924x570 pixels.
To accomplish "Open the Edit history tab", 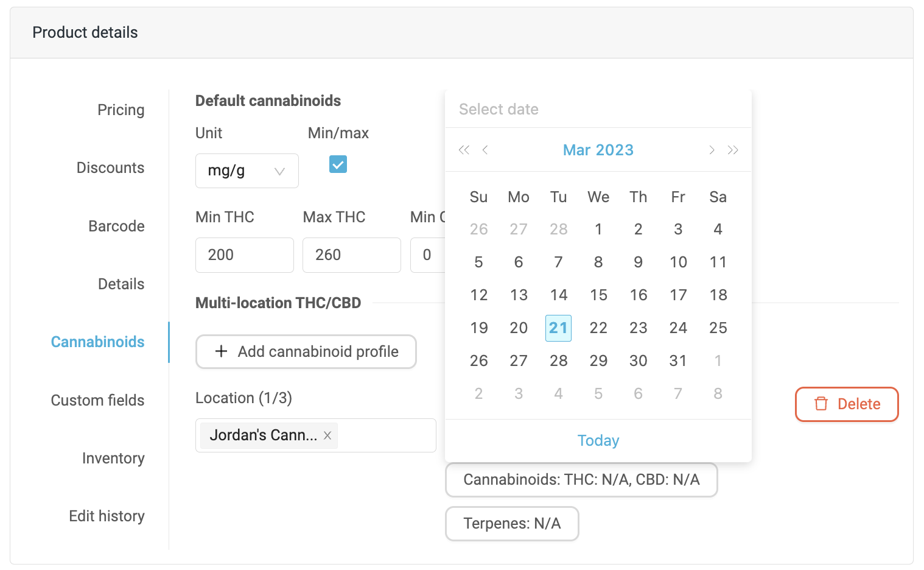I will pyautogui.click(x=107, y=516).
